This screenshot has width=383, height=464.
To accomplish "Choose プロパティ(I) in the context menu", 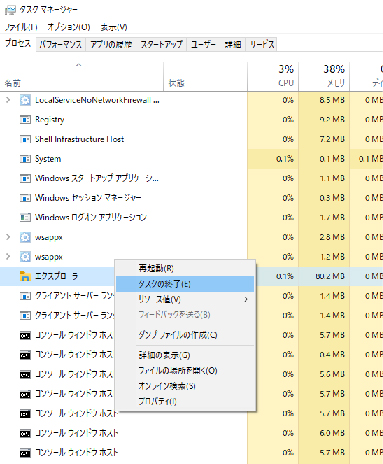I will (185, 401).
